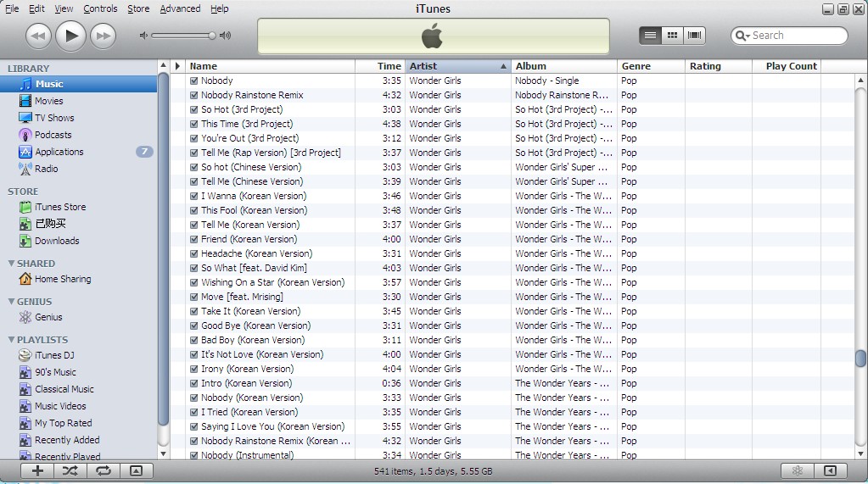Open the Controls menu
The image size is (868, 484).
point(100,8)
